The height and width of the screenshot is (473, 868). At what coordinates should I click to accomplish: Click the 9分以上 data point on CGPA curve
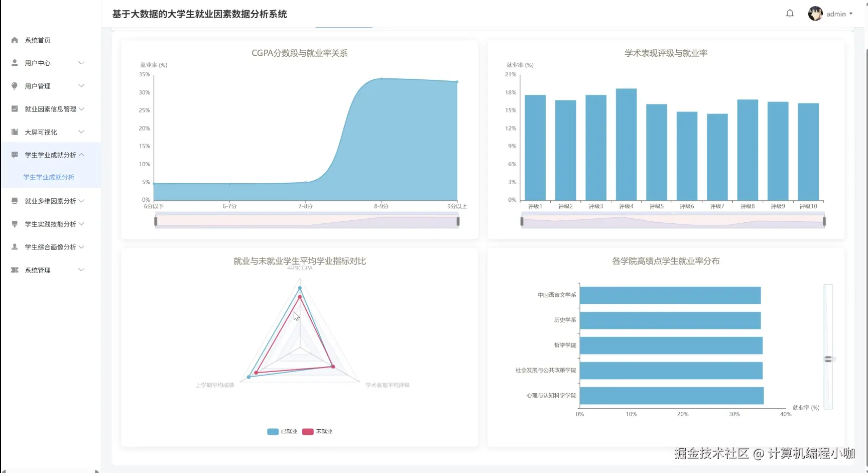(x=457, y=81)
